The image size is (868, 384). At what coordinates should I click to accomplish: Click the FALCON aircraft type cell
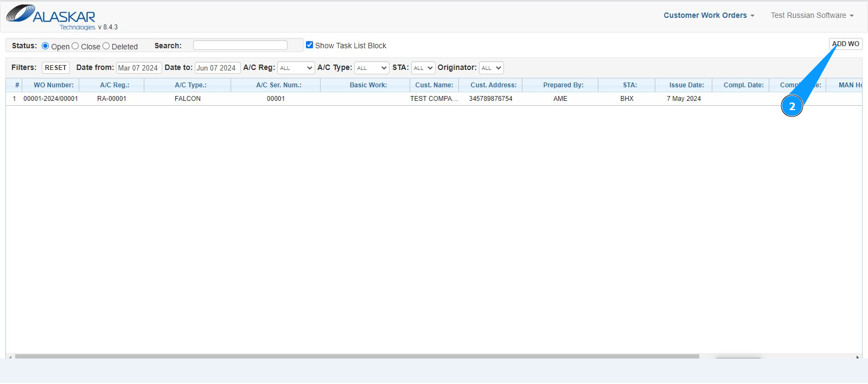[188, 99]
